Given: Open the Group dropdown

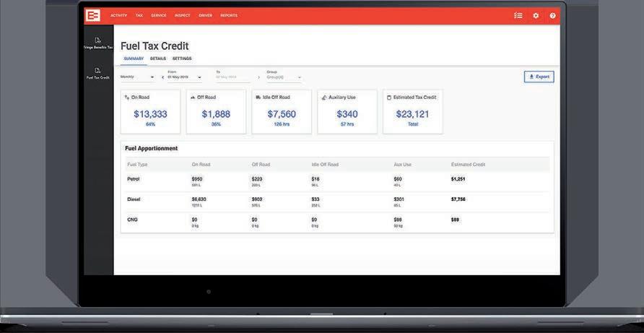Looking at the screenshot, I should click(x=284, y=77).
